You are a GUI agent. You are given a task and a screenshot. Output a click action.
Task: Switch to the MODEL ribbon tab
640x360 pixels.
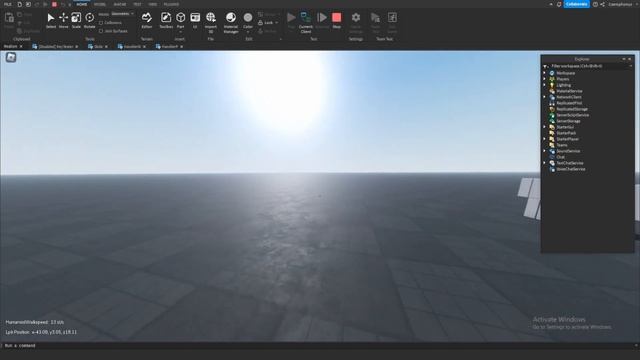(x=100, y=4)
